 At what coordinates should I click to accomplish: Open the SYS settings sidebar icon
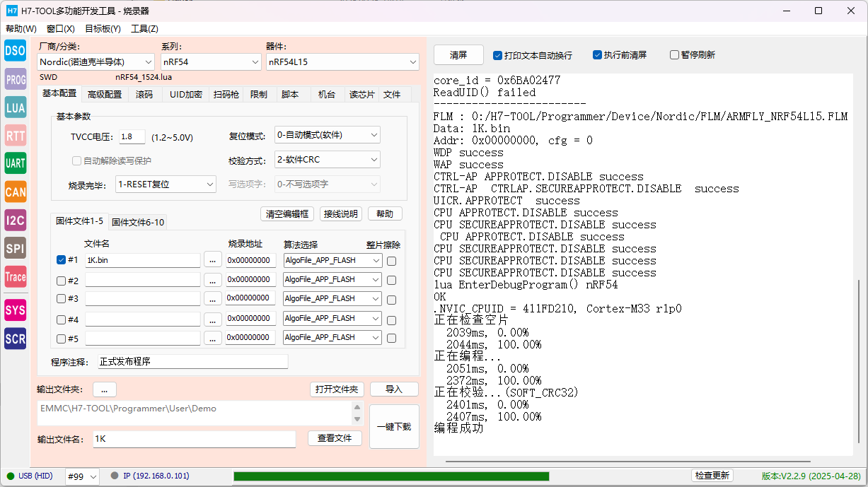click(x=16, y=310)
